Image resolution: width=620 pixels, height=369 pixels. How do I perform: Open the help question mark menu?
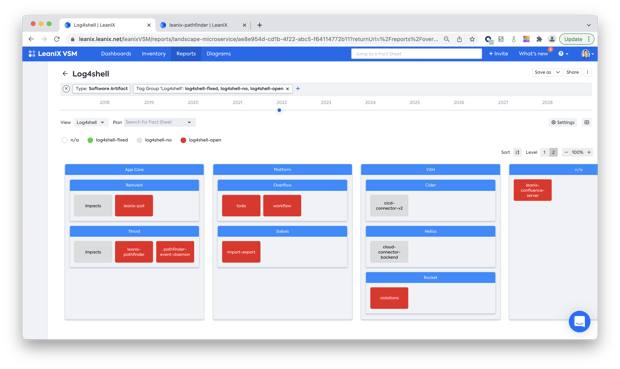pos(563,54)
